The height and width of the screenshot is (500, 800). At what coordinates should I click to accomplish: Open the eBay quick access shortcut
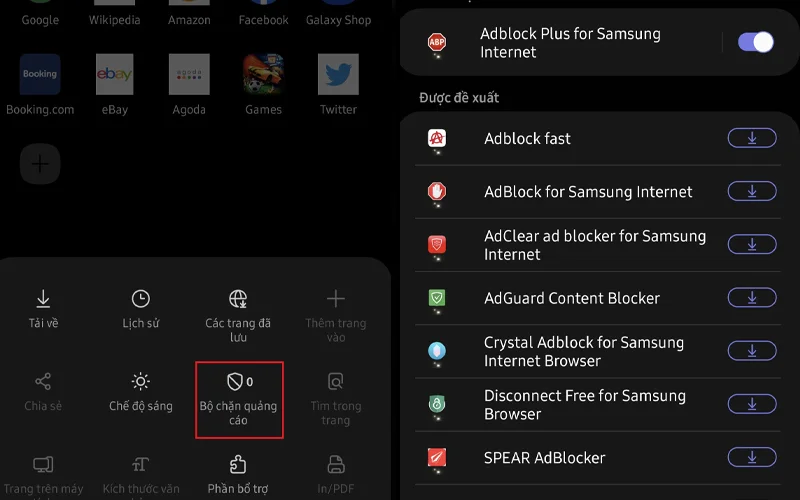point(115,84)
